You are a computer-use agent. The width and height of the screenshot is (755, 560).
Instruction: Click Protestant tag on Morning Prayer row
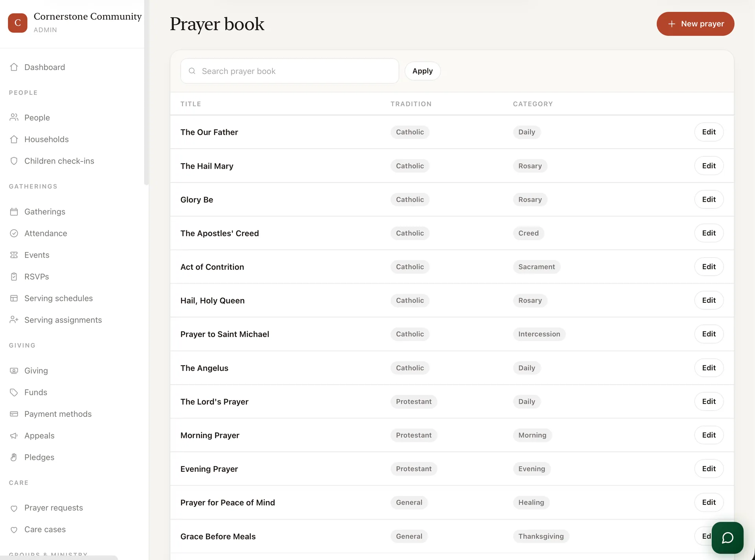point(414,435)
